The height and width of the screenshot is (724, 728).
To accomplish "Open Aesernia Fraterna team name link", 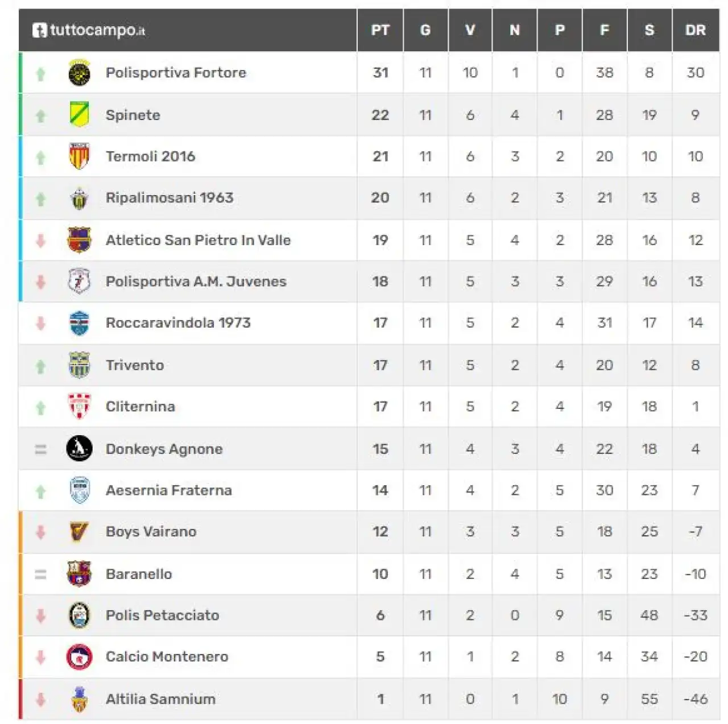I will [169, 490].
